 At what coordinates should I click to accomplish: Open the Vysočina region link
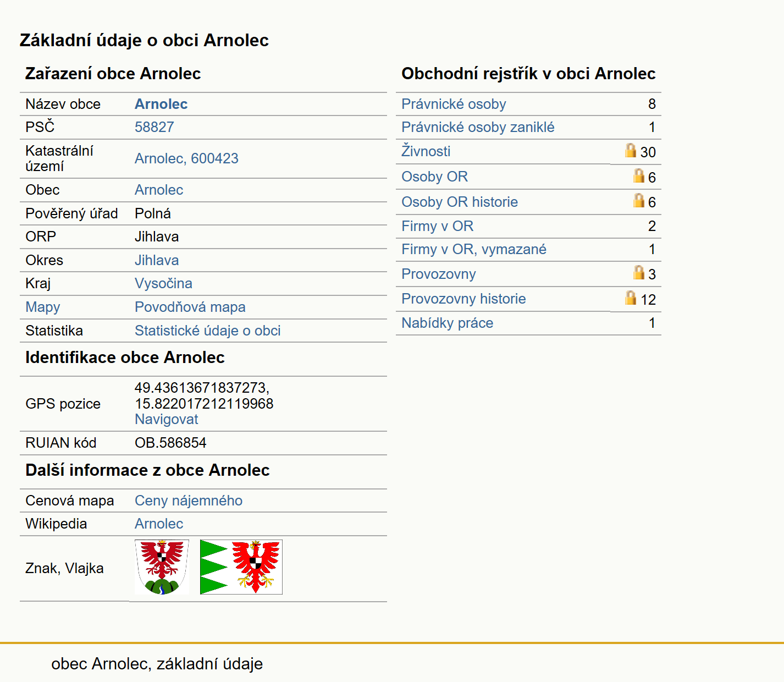pyautogui.click(x=163, y=283)
